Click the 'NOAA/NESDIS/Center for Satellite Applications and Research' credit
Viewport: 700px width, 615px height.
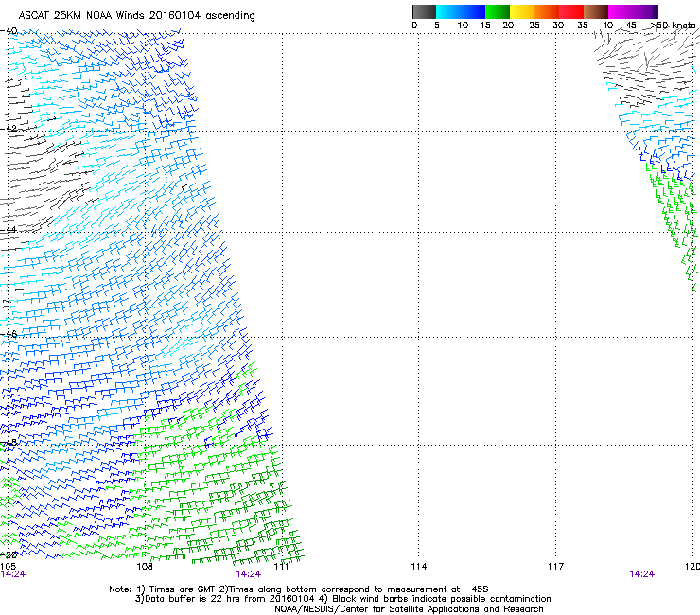click(409, 609)
